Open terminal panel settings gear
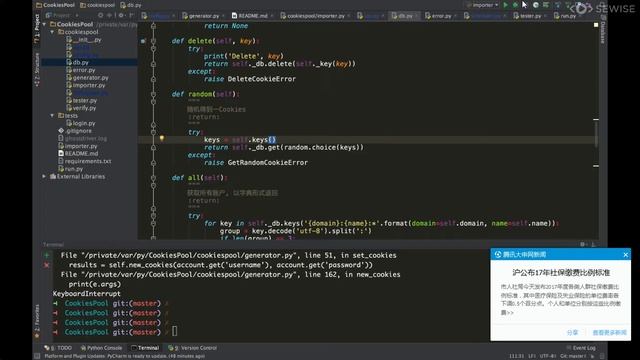The width and height of the screenshot is (640, 360). (582, 244)
